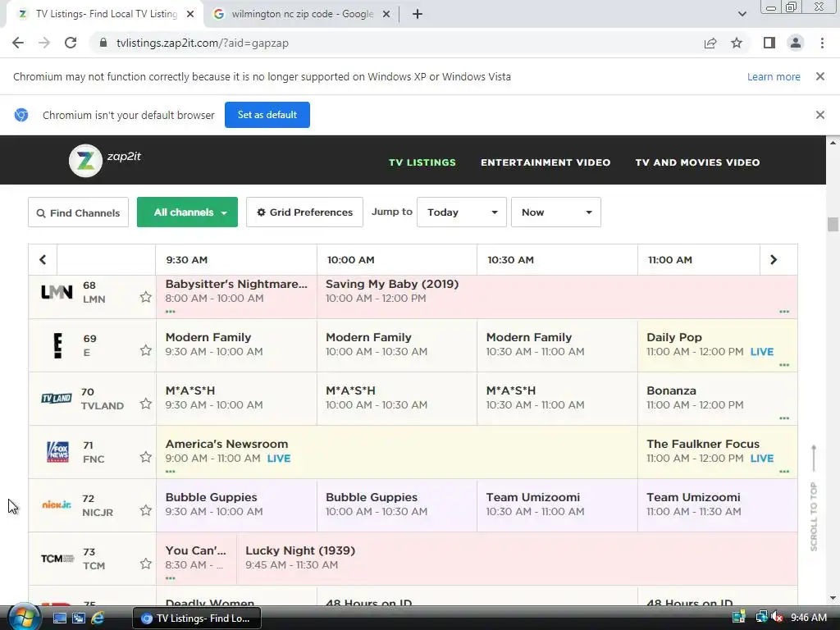Click the Learn more link

coord(774,76)
